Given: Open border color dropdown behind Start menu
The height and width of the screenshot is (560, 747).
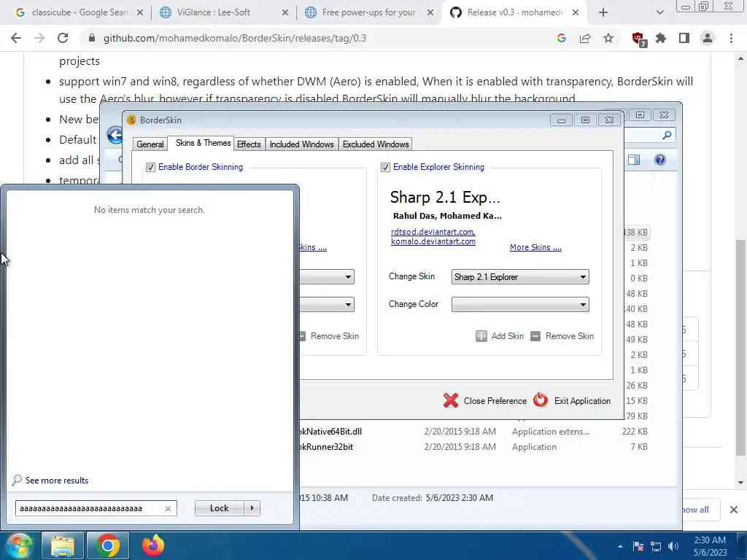Looking at the screenshot, I should (327, 305).
